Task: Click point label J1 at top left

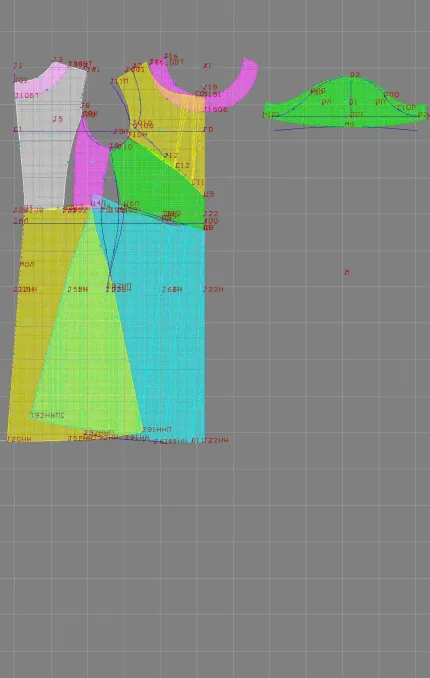Action: (18, 66)
